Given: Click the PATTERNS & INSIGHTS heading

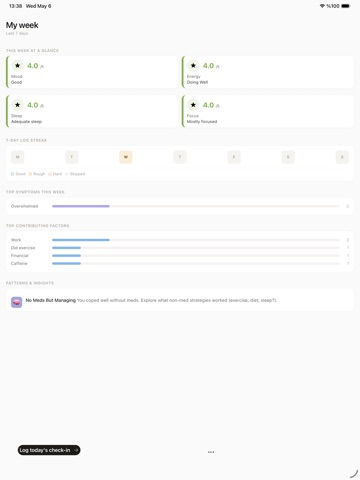Looking at the screenshot, I should [x=30, y=283].
